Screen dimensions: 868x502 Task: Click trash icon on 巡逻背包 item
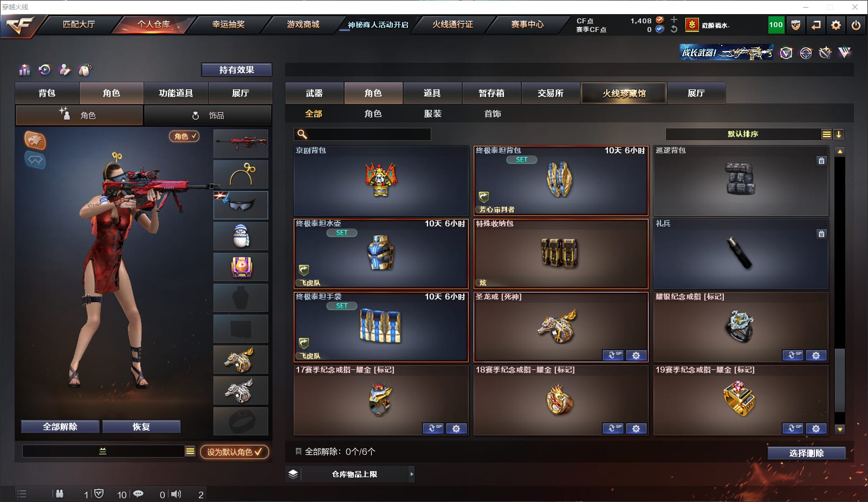point(821,161)
